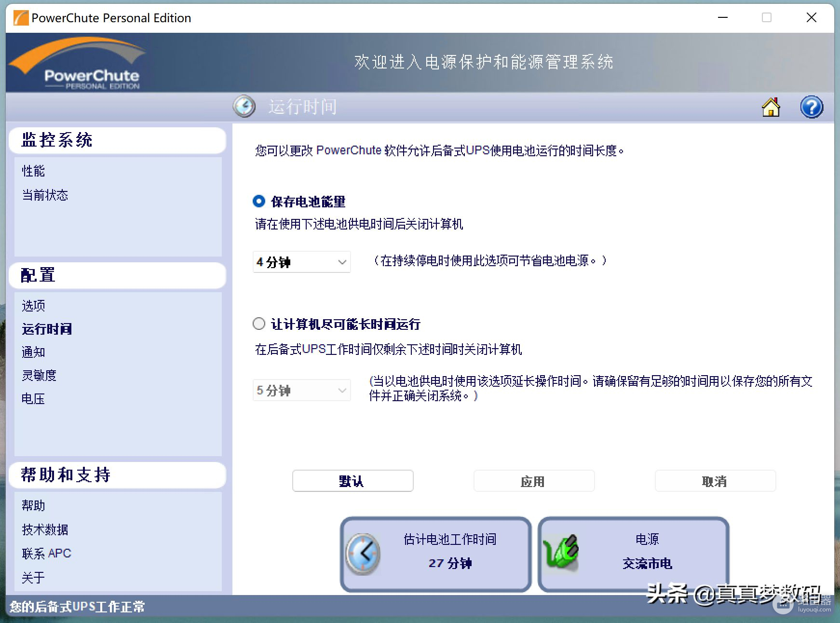Viewport: 840px width, 623px height.
Task: Click the 配置 section header
Action: [x=117, y=275]
